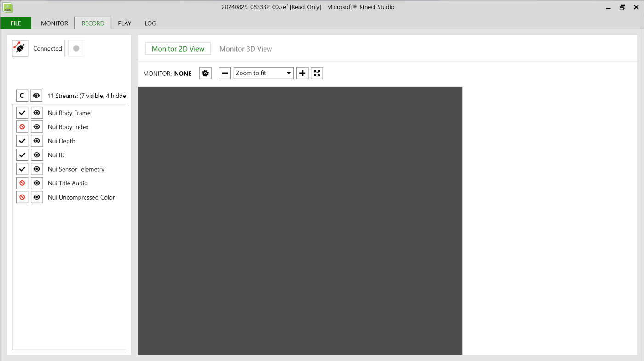The width and height of the screenshot is (644, 361).
Task: Minimize the Kinect Studio window
Action: [609, 7]
